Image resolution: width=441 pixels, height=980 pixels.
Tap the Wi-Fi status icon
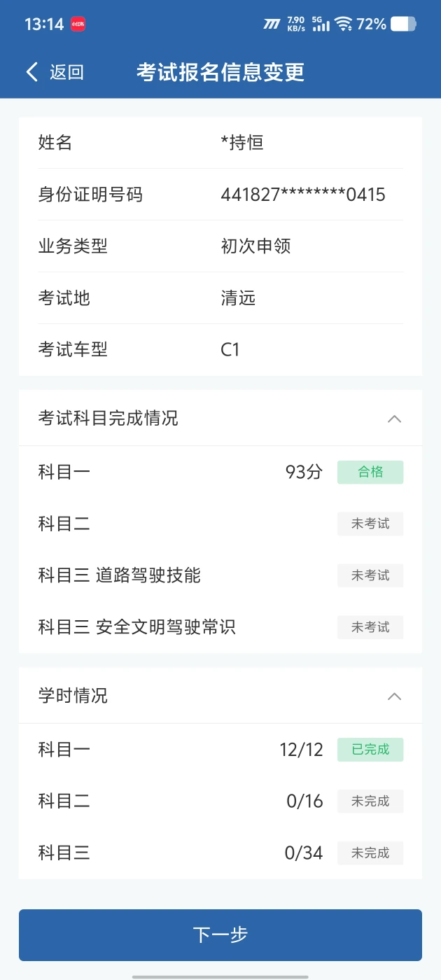pos(343,24)
